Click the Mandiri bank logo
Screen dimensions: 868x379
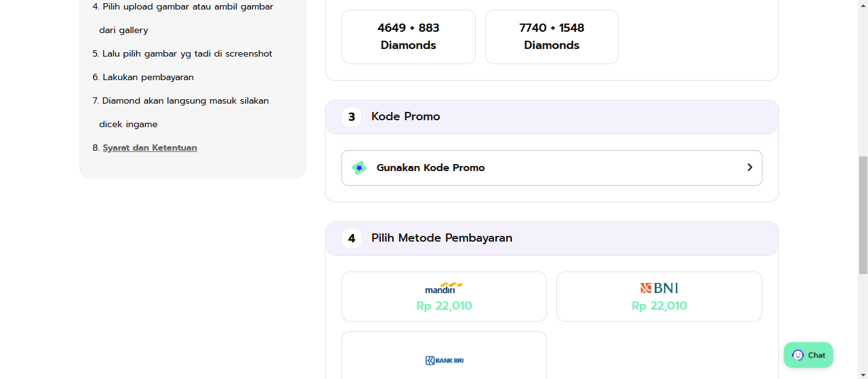pos(444,288)
